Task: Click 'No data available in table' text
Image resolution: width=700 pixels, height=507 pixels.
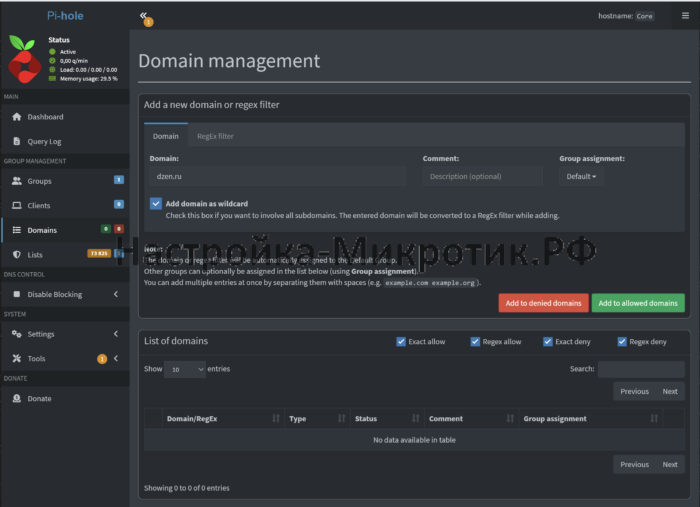Action: 414,440
